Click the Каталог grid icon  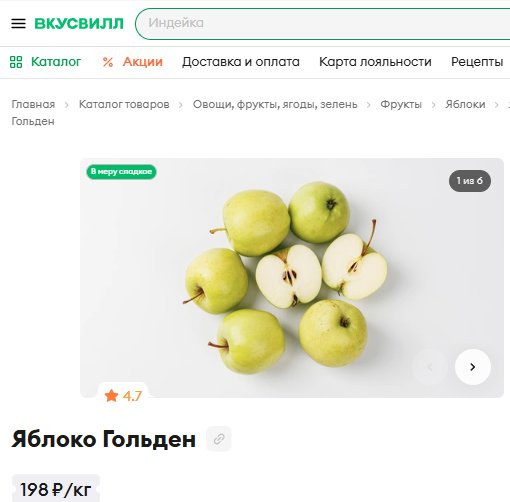(16, 62)
